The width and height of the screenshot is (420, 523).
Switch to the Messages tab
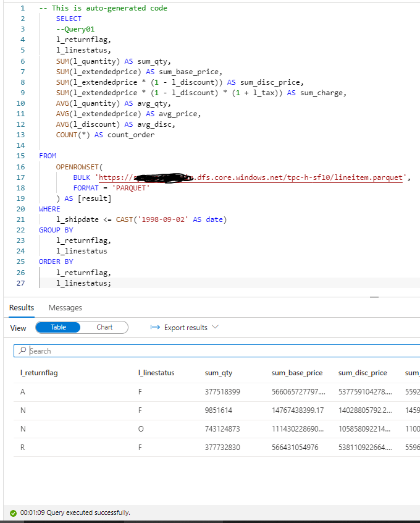[x=65, y=307]
